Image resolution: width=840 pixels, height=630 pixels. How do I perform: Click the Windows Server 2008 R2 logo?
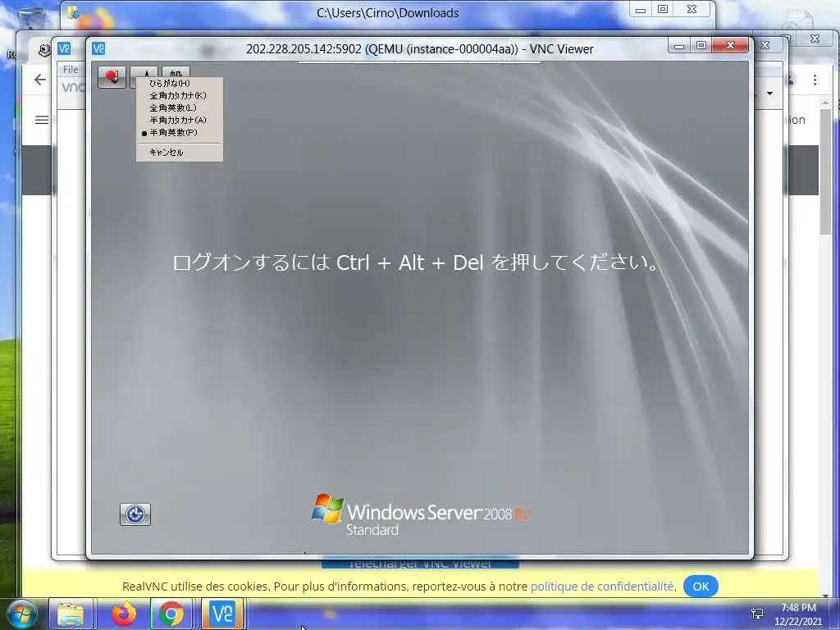[x=421, y=515]
